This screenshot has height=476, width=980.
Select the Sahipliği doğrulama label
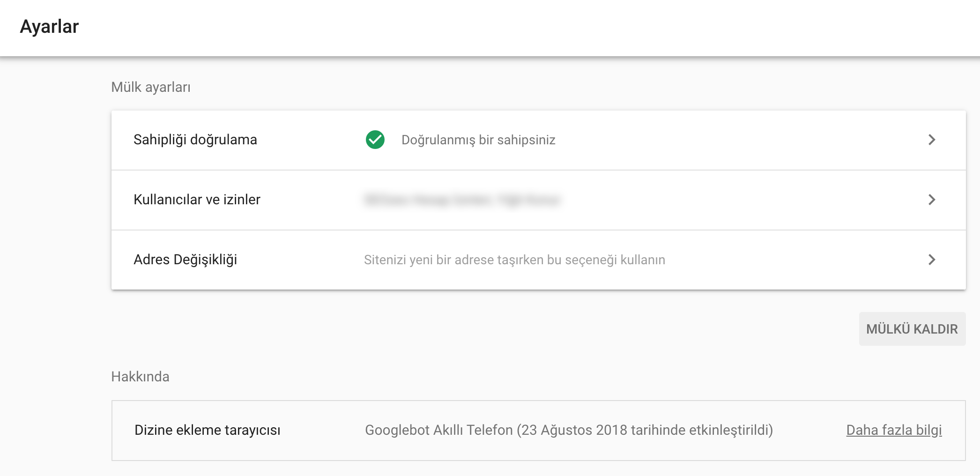pyautogui.click(x=195, y=140)
